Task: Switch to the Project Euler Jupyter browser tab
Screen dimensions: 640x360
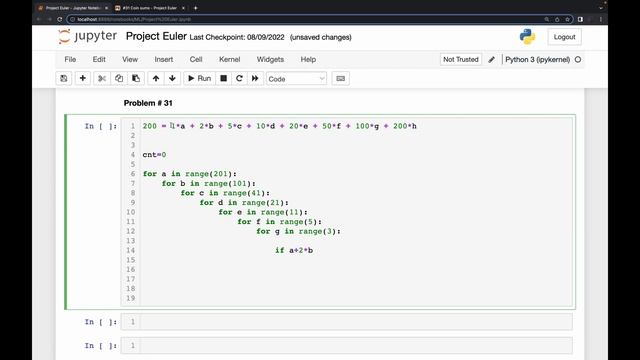Action: point(73,8)
